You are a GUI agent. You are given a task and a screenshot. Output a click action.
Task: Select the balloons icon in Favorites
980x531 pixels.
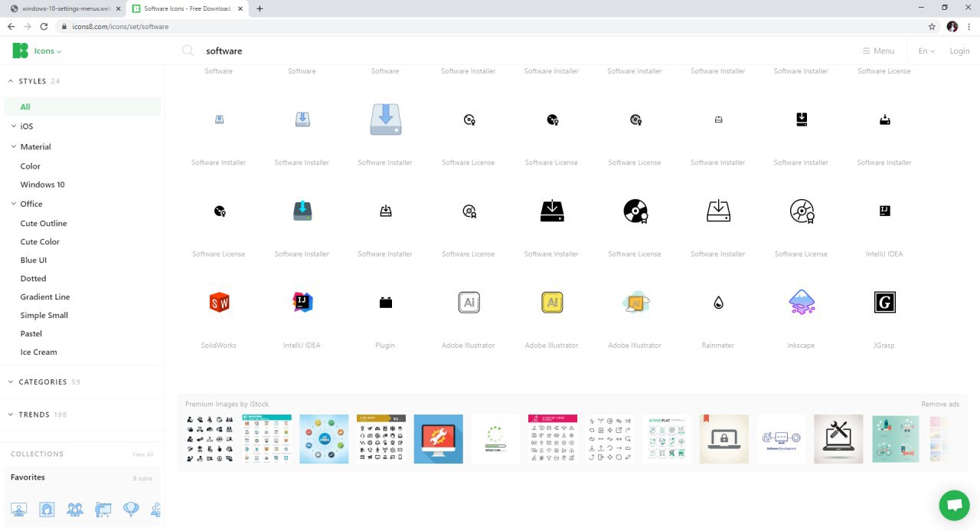pyautogui.click(x=131, y=509)
